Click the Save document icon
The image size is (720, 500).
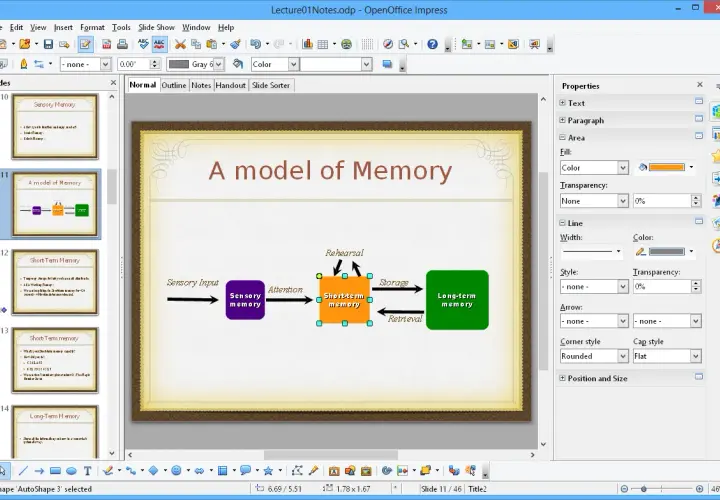tap(48, 44)
